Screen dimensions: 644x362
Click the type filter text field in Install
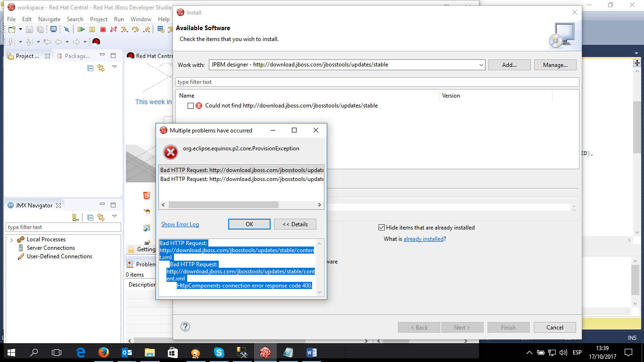(377, 82)
